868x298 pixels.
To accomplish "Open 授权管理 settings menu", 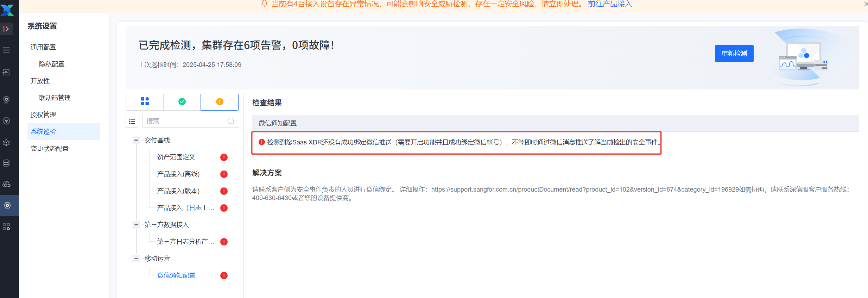I will [x=43, y=115].
